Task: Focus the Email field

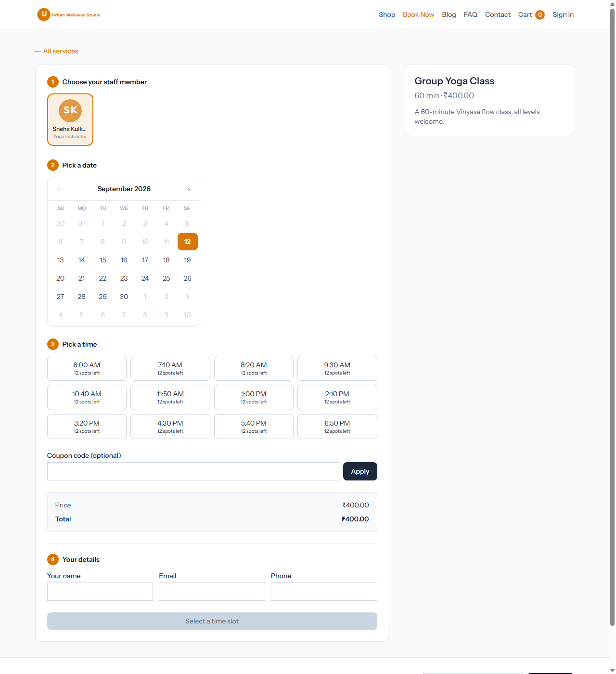Action: 212,592
